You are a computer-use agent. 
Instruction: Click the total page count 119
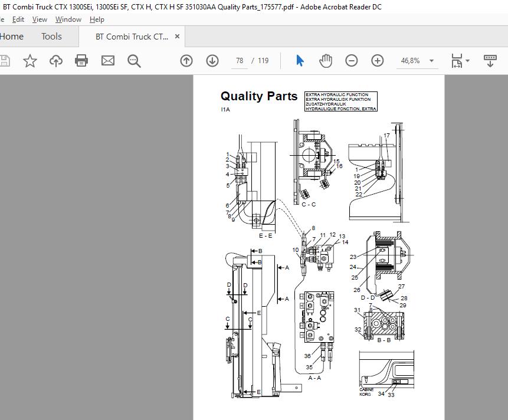click(x=263, y=61)
